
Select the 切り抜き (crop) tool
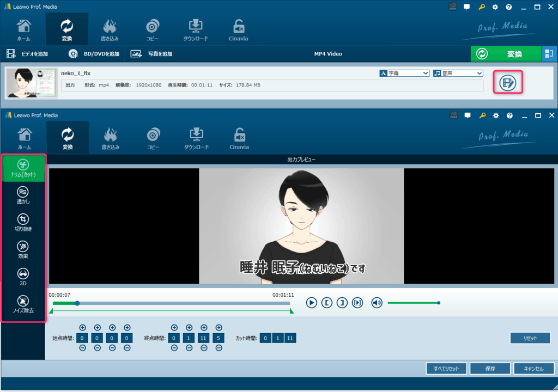click(x=23, y=222)
